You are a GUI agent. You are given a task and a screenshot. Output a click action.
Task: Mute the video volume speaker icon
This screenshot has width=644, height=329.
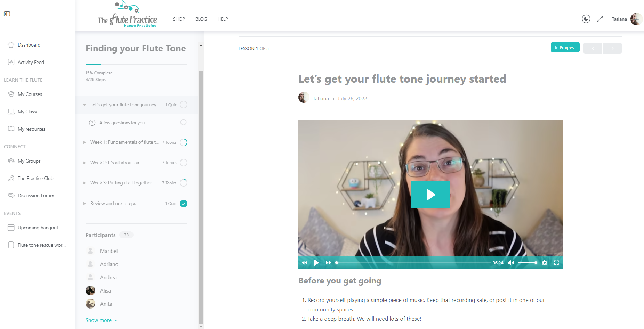pyautogui.click(x=510, y=263)
